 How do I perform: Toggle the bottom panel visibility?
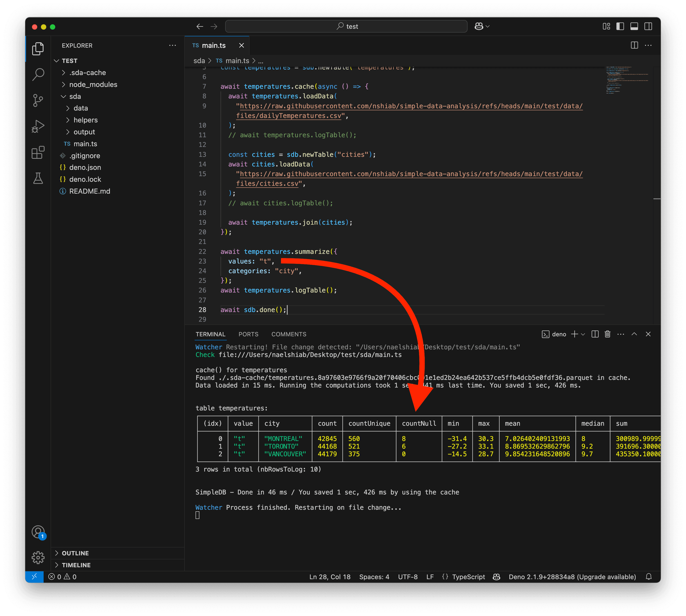[x=634, y=27]
